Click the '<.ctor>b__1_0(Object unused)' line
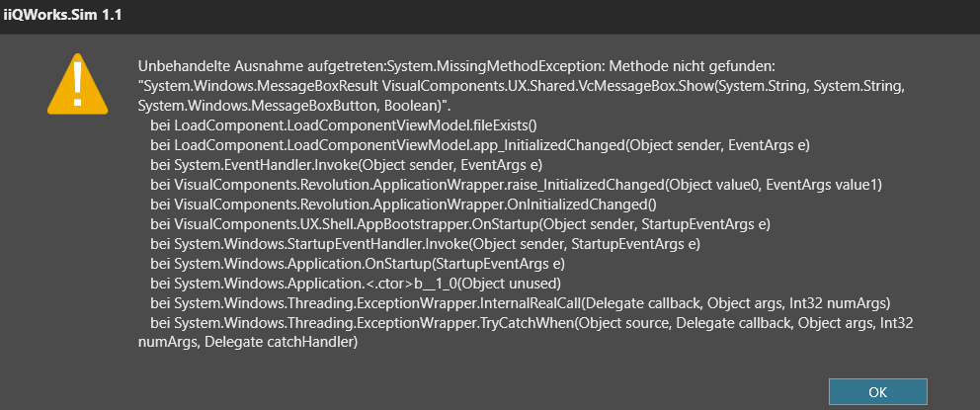The width and height of the screenshot is (980, 410). coord(356,284)
